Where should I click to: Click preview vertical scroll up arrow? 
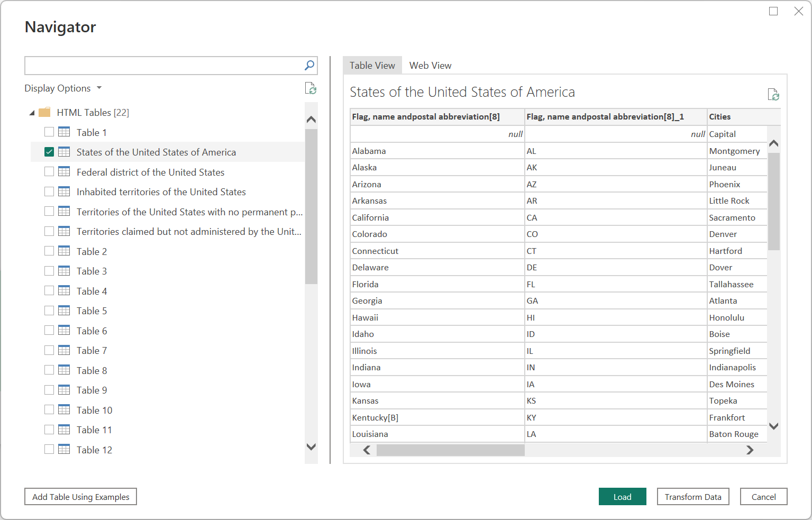coord(773,143)
